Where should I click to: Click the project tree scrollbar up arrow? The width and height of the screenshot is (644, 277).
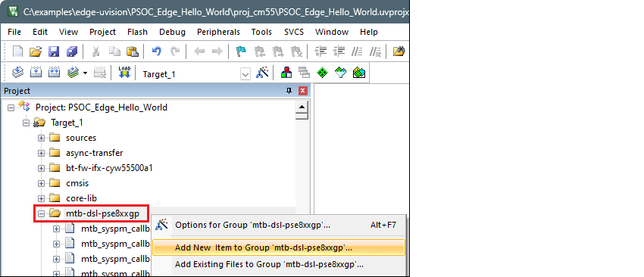tap(302, 107)
